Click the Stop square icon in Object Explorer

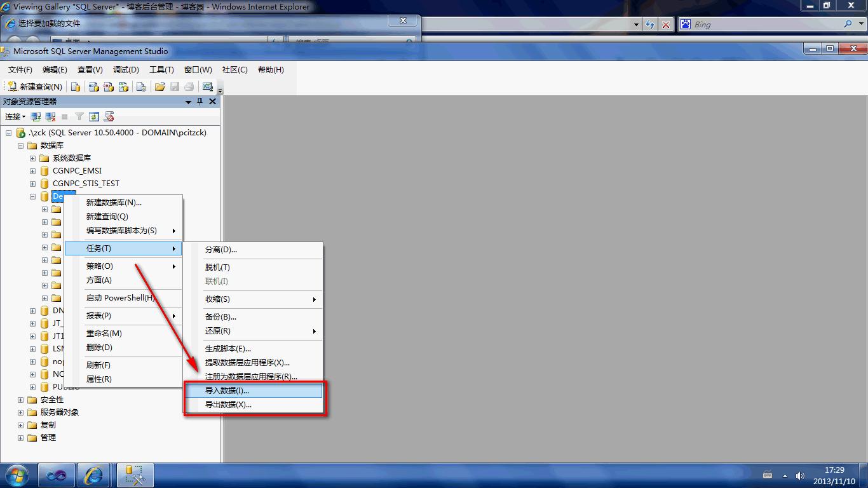coord(65,117)
